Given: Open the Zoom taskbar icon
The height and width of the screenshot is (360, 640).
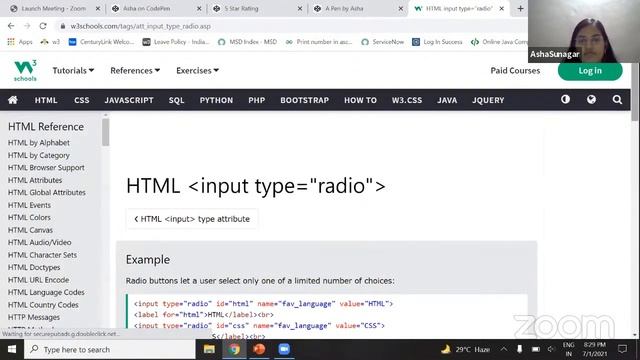Looking at the screenshot, I should 284,349.
